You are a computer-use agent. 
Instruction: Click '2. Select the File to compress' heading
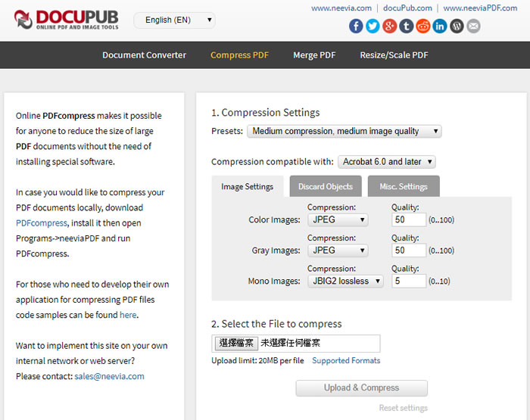(x=276, y=324)
